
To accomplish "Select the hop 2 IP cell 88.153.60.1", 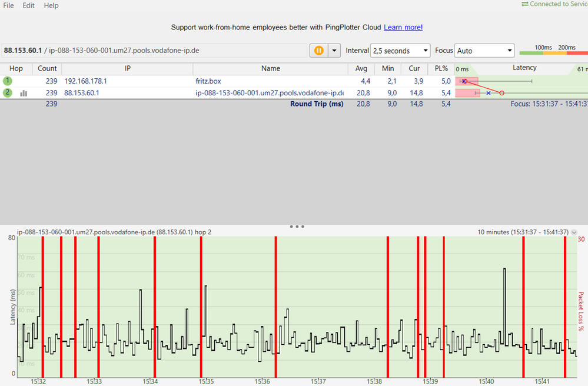I will coord(82,93).
